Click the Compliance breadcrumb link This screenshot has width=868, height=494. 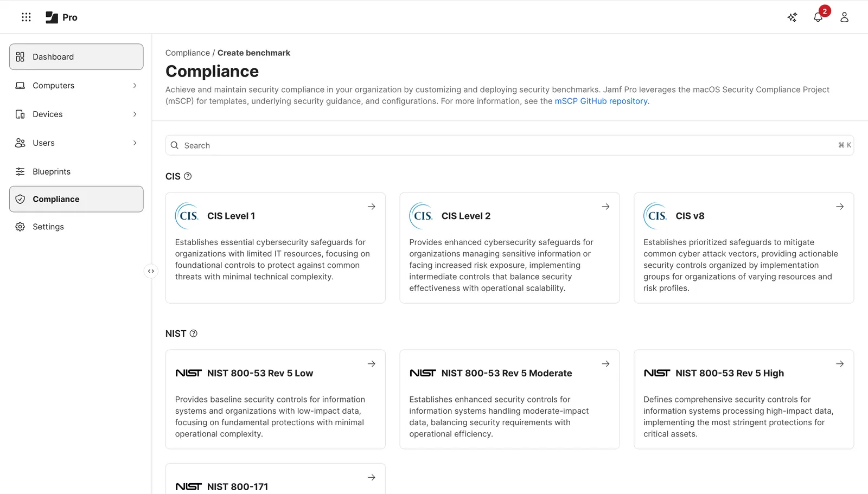[x=188, y=53]
